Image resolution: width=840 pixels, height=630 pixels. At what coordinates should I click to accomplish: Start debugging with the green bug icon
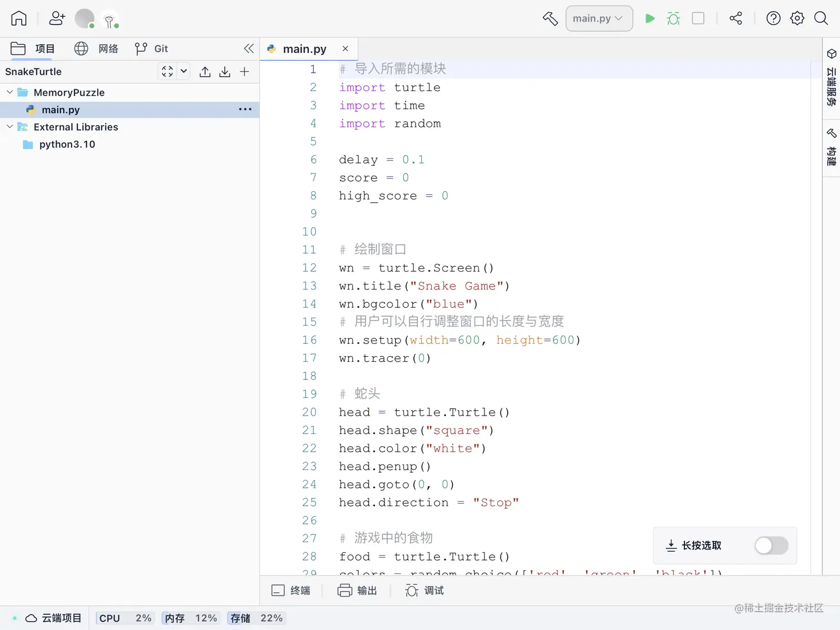click(x=673, y=18)
